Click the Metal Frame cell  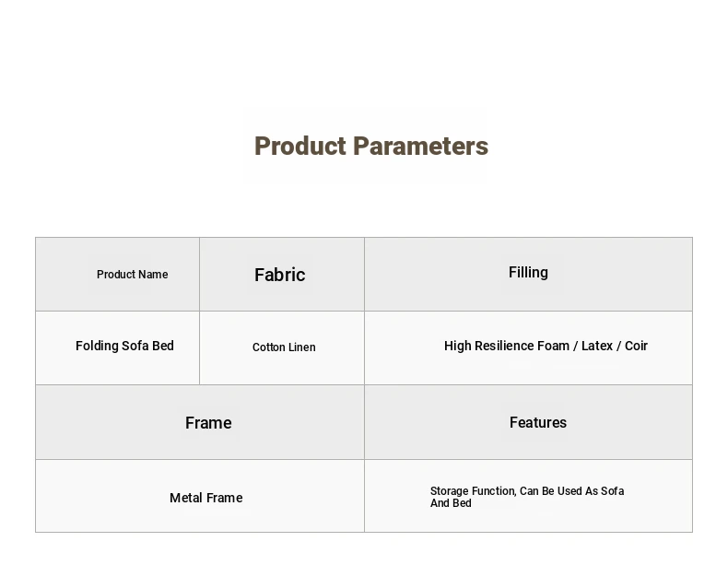coord(200,496)
